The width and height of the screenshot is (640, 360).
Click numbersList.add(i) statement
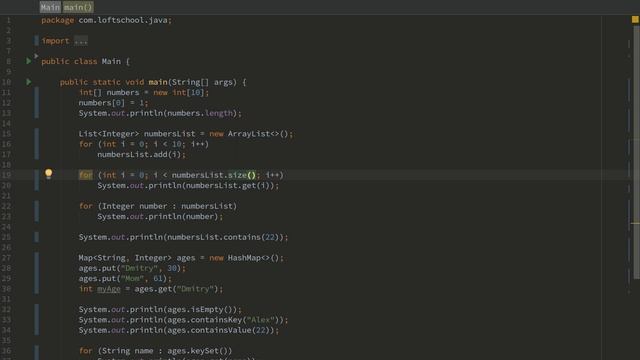141,154
